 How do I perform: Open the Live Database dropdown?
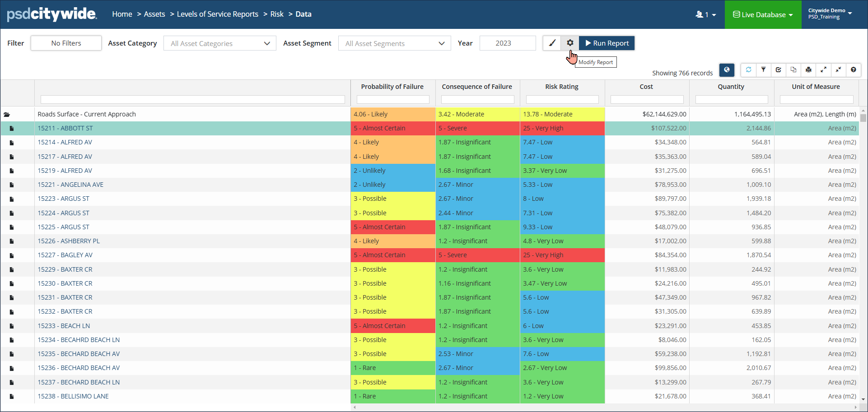tap(763, 14)
